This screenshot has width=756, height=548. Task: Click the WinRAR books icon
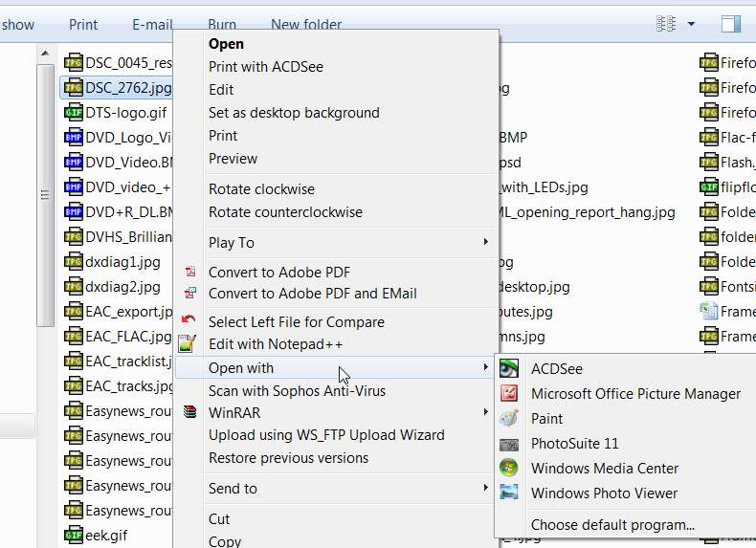pyautogui.click(x=190, y=412)
